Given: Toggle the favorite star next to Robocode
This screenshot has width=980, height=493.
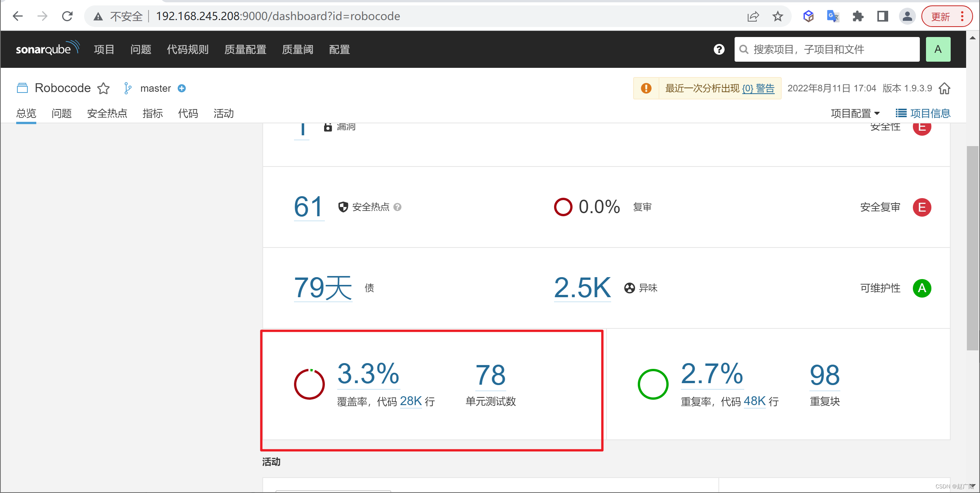Looking at the screenshot, I should tap(103, 88).
